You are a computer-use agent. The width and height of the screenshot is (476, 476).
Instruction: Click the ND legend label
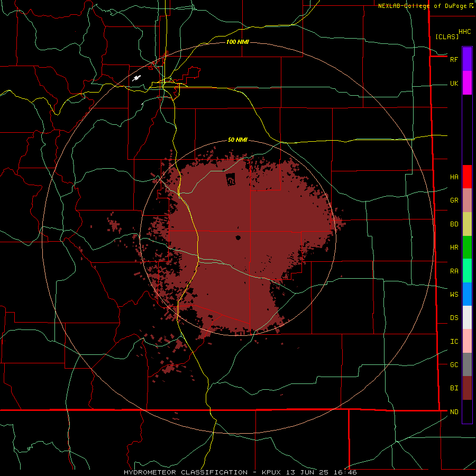[x=454, y=411]
